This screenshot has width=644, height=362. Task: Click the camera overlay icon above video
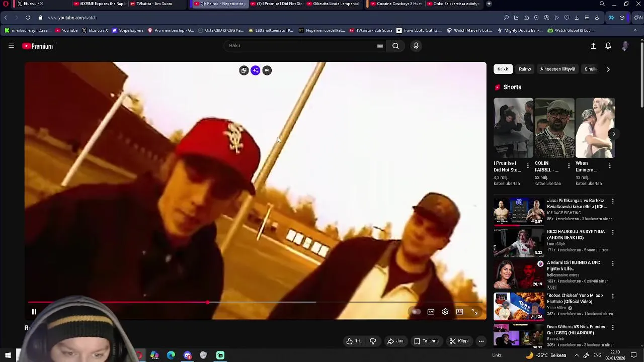(x=267, y=70)
